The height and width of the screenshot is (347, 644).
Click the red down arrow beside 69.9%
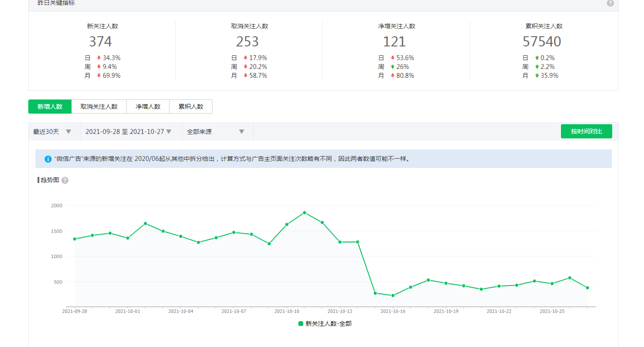click(99, 76)
